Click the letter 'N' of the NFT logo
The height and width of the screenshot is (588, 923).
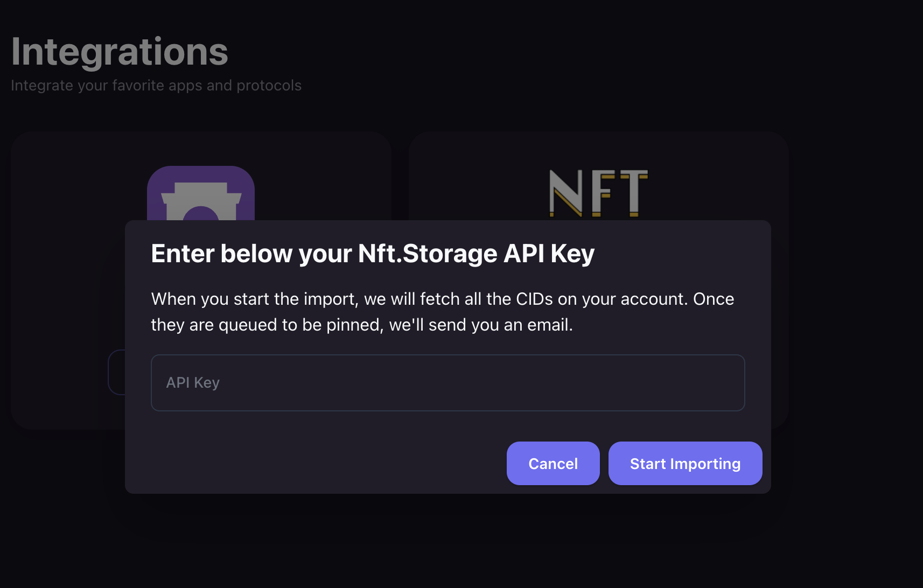pyautogui.click(x=565, y=193)
